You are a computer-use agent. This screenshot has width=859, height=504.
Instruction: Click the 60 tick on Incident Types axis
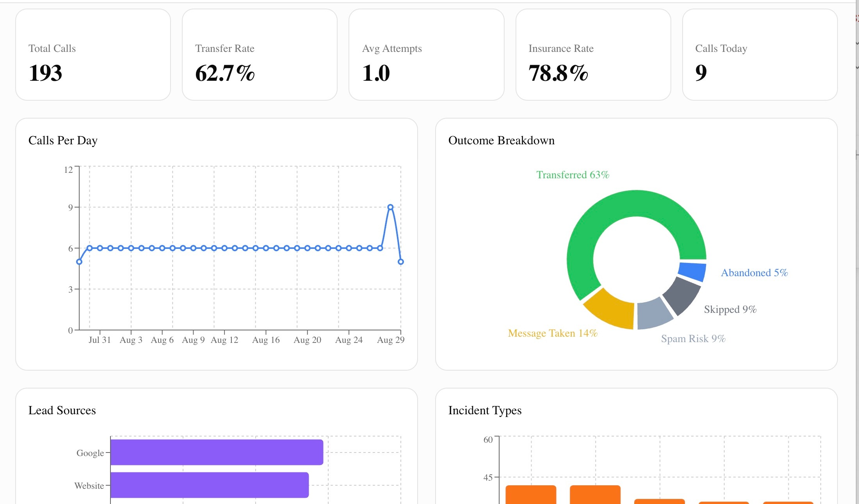point(488,440)
